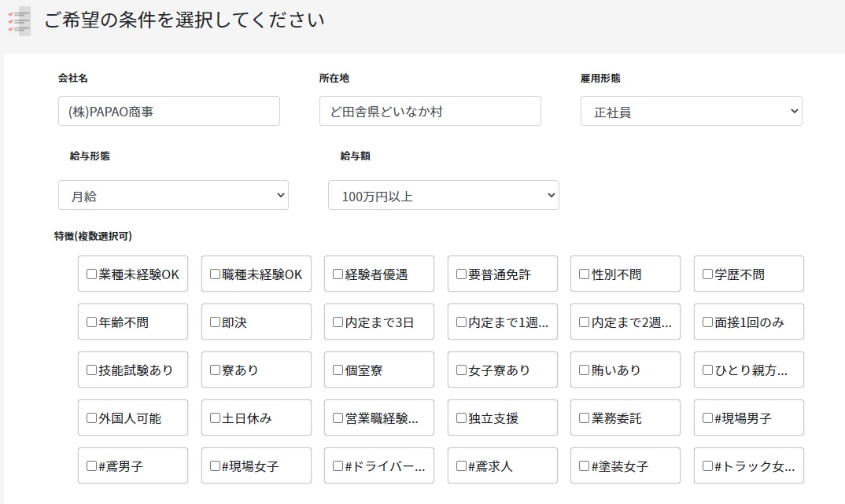Expand the 給与形態 dropdown showing 月給
The image size is (845, 504).
pos(173,196)
